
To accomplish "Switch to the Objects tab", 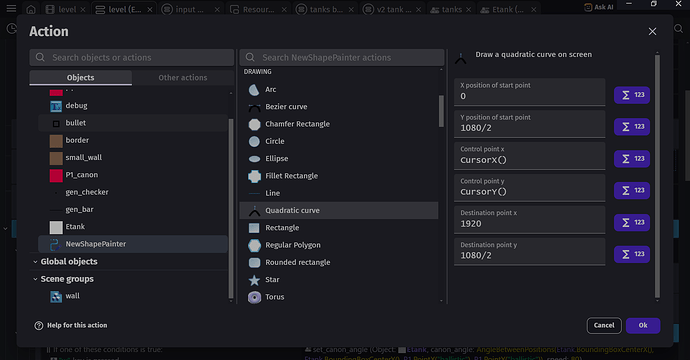I will coord(81,77).
